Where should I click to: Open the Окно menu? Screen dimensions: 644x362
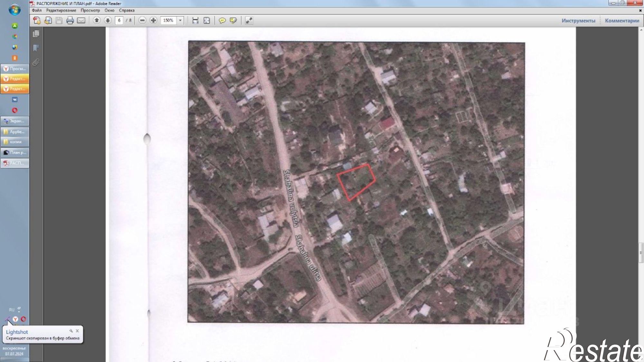coord(109,10)
